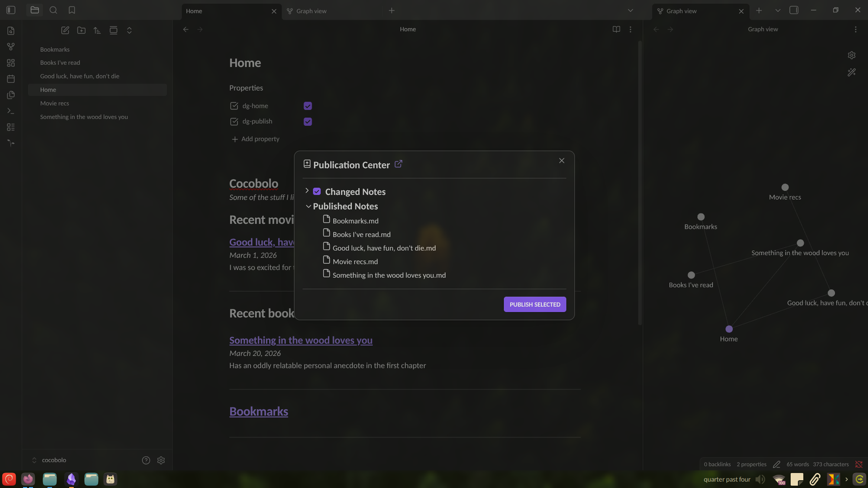Open graph settings gear icon
The height and width of the screenshot is (488, 868).
tap(852, 55)
